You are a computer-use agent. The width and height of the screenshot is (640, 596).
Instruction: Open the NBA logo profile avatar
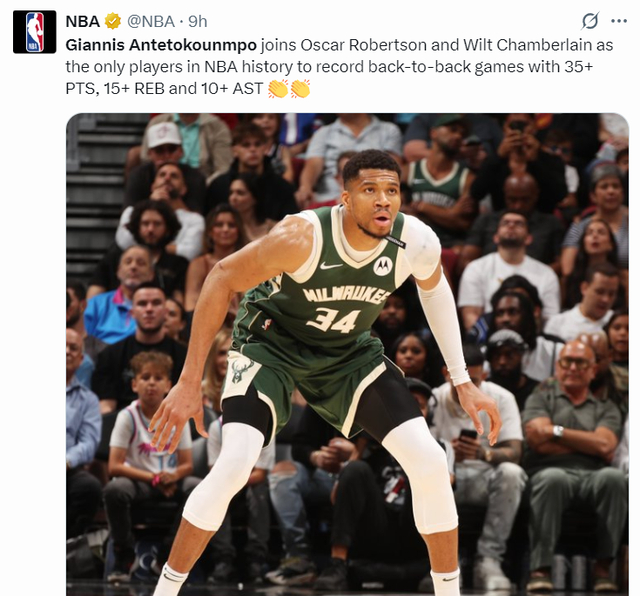click(x=34, y=32)
